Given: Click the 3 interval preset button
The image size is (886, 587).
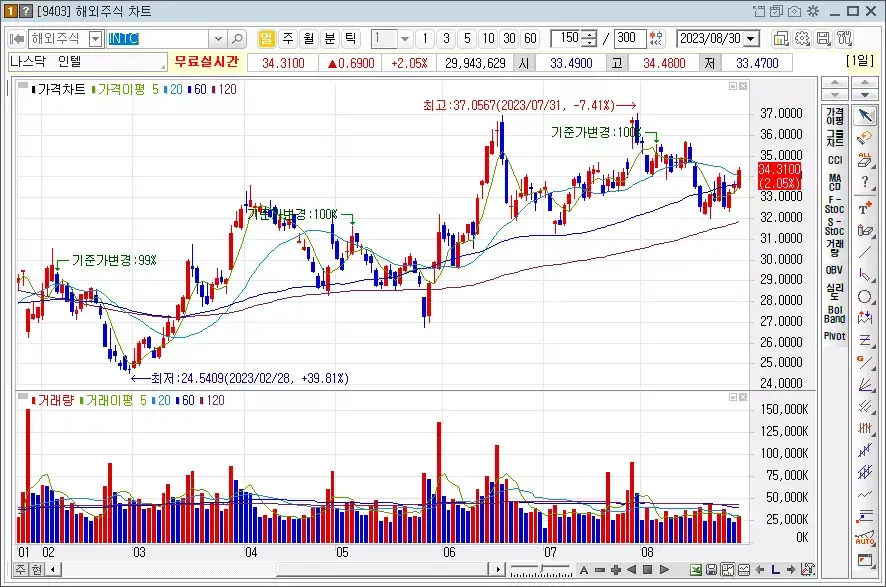Looking at the screenshot, I should pos(446,38).
